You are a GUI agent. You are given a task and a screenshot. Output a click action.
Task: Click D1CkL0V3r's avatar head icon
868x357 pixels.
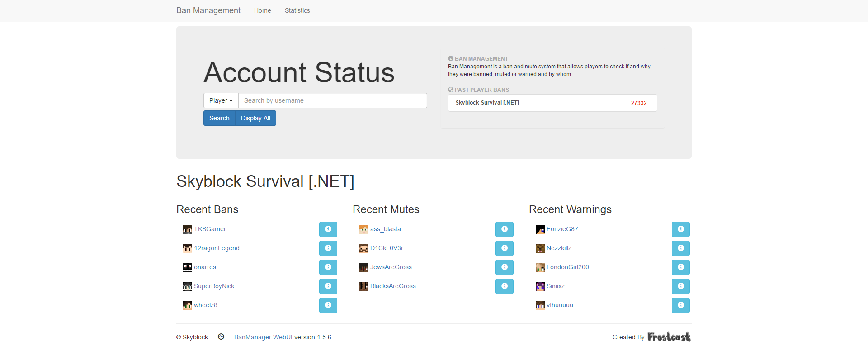click(x=364, y=248)
